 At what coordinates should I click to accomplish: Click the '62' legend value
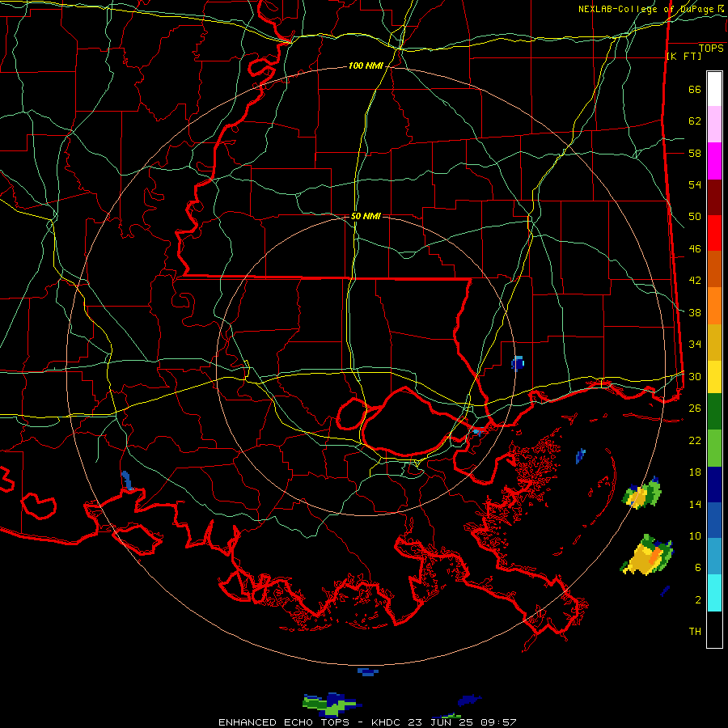pos(695,121)
